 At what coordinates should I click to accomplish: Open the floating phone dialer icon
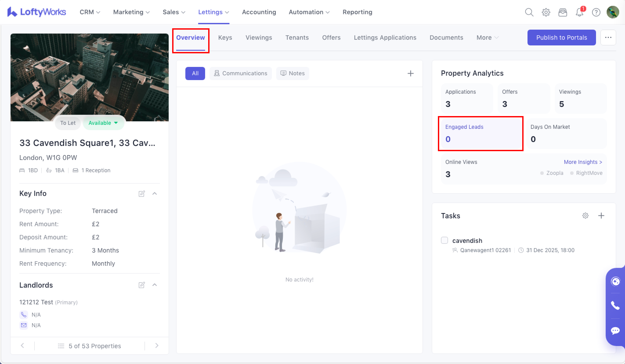[615, 306]
